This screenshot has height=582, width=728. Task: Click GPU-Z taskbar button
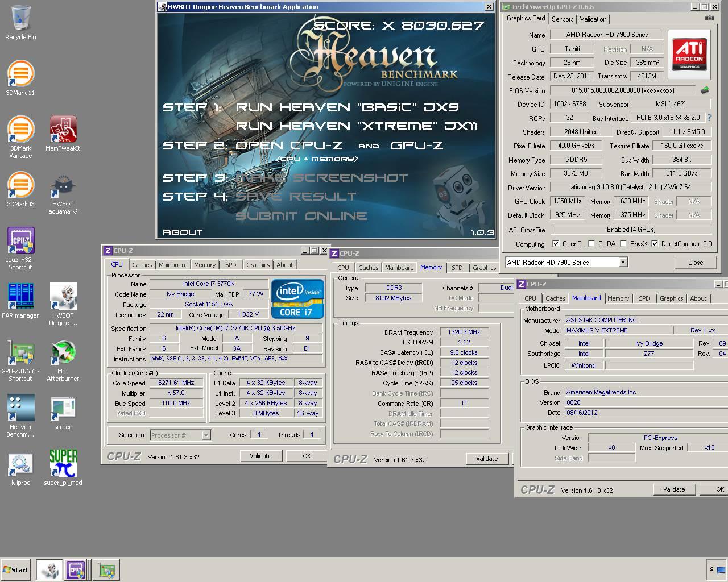tap(106, 569)
